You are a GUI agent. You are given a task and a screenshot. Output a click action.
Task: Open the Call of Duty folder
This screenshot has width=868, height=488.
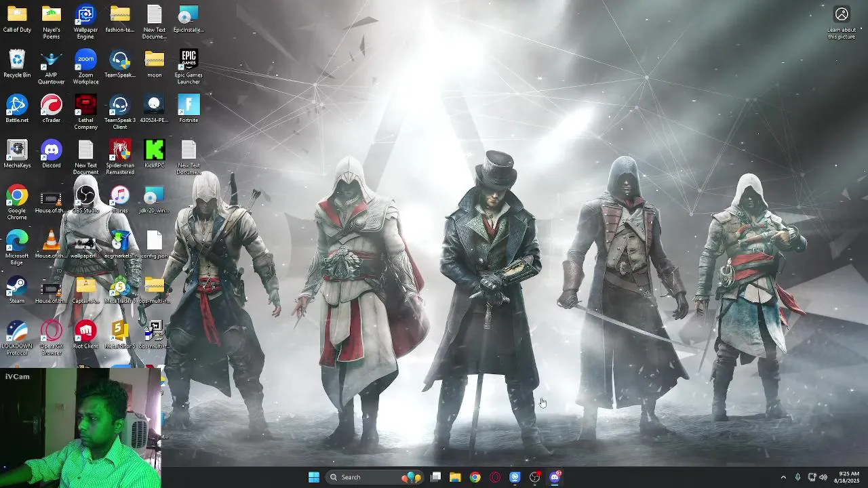pyautogui.click(x=17, y=19)
